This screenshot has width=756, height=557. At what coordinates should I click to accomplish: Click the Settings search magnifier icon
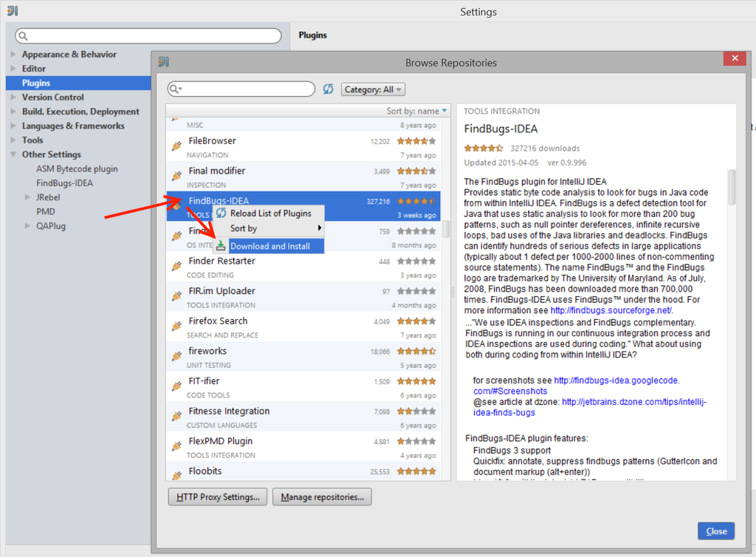[x=23, y=35]
